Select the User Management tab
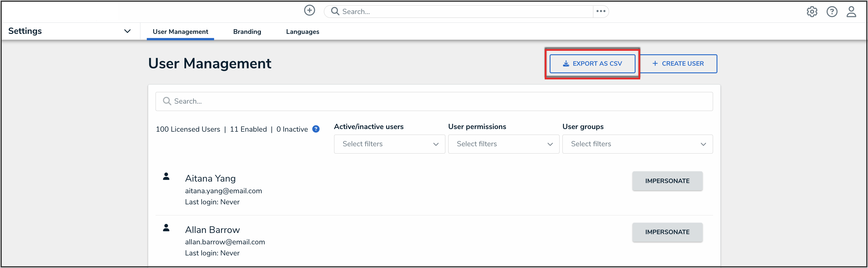Viewport: 868px width, 268px height. 180,32
